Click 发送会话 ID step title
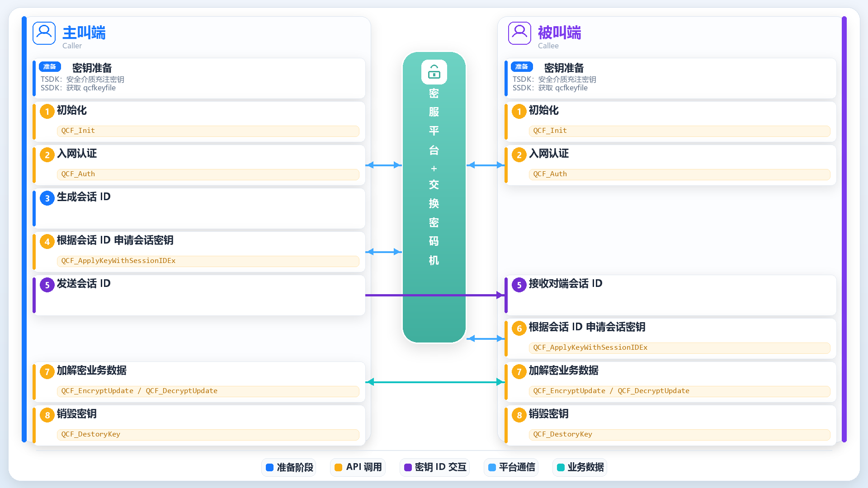The image size is (868, 488). (84, 284)
